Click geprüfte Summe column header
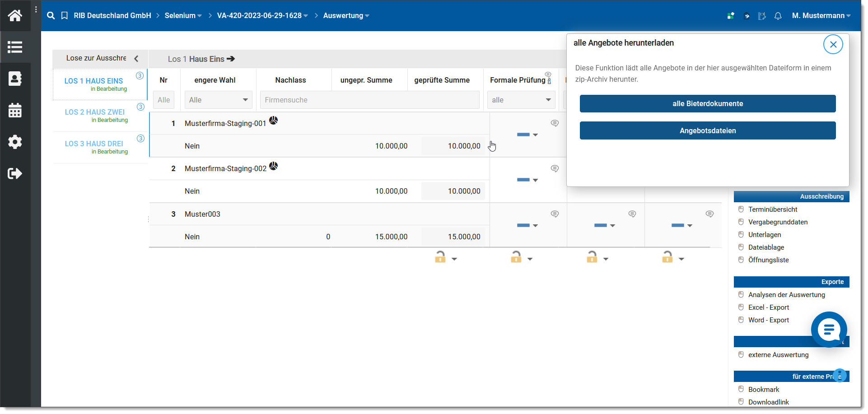868x414 pixels. 442,80
